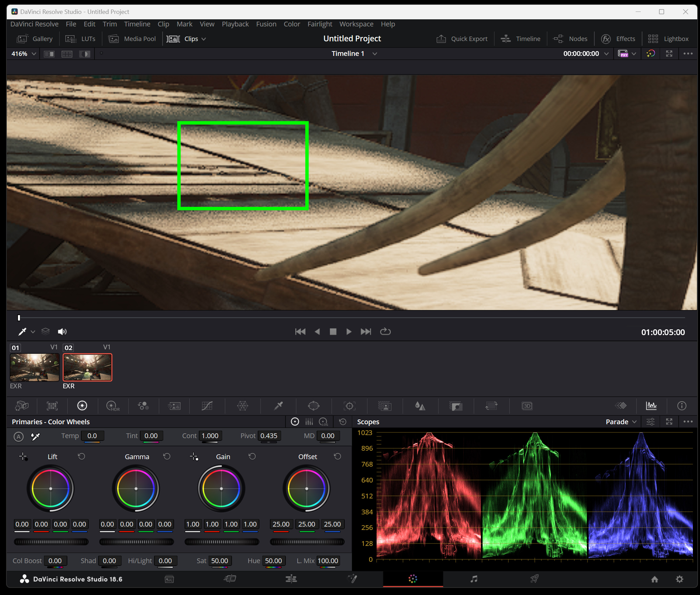Viewport: 700px width, 595px height.
Task: Open the Color Warper palette
Action: pos(242,406)
